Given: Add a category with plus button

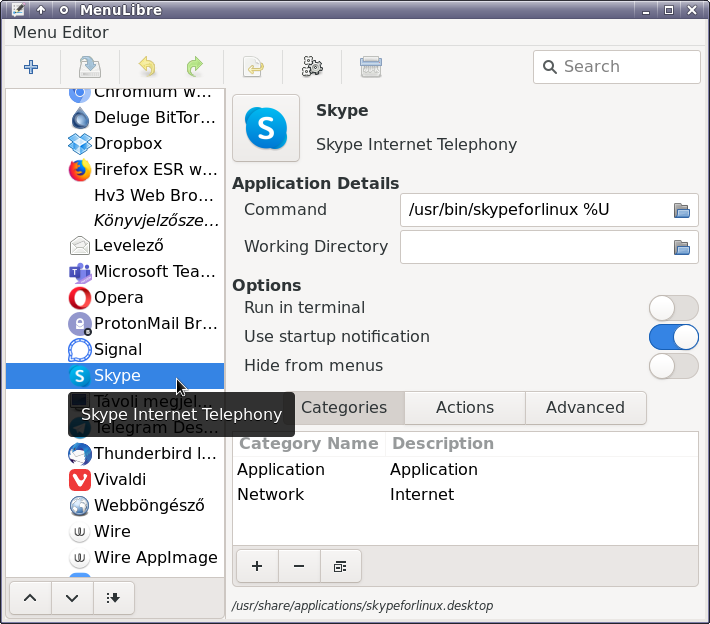Looking at the screenshot, I should [x=257, y=566].
